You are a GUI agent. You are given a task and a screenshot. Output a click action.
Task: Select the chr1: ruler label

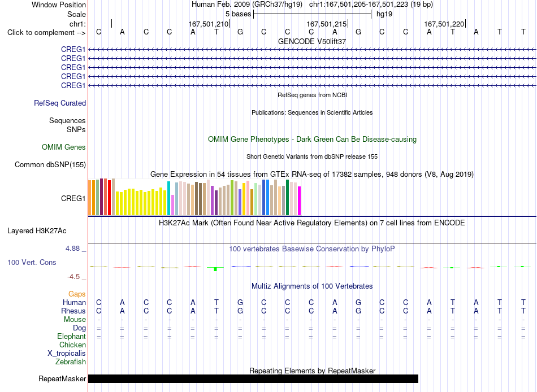pyautogui.click(x=77, y=24)
